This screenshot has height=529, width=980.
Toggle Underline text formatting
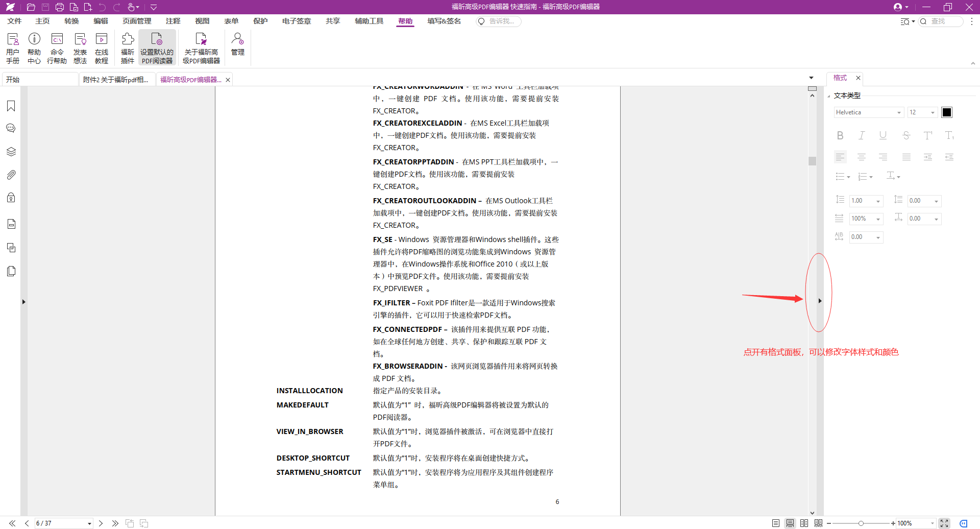[883, 135]
